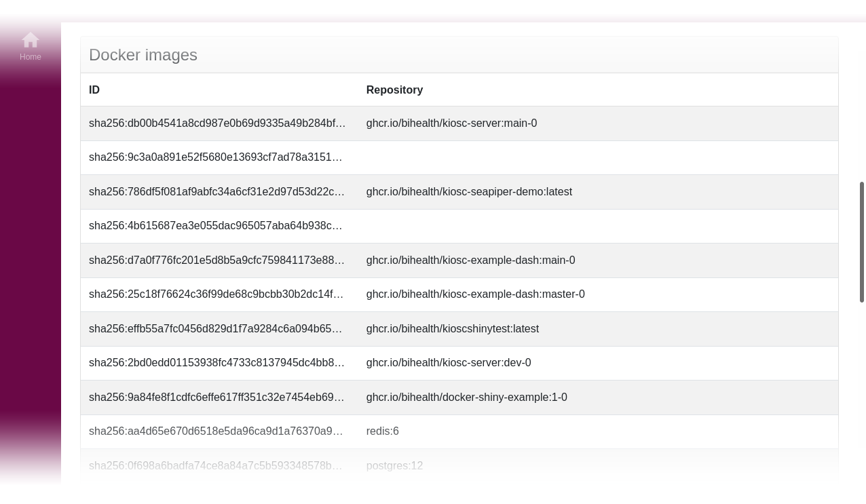Select ID cell starting sha256:9c3a0a891e52f568
Screen dimensions: 866x504
(x=219, y=157)
